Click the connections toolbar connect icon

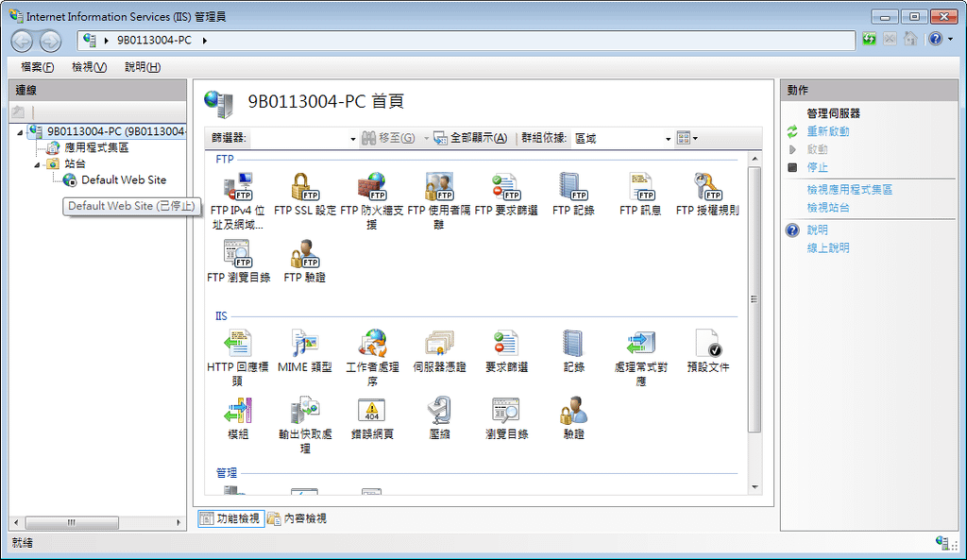[18, 112]
